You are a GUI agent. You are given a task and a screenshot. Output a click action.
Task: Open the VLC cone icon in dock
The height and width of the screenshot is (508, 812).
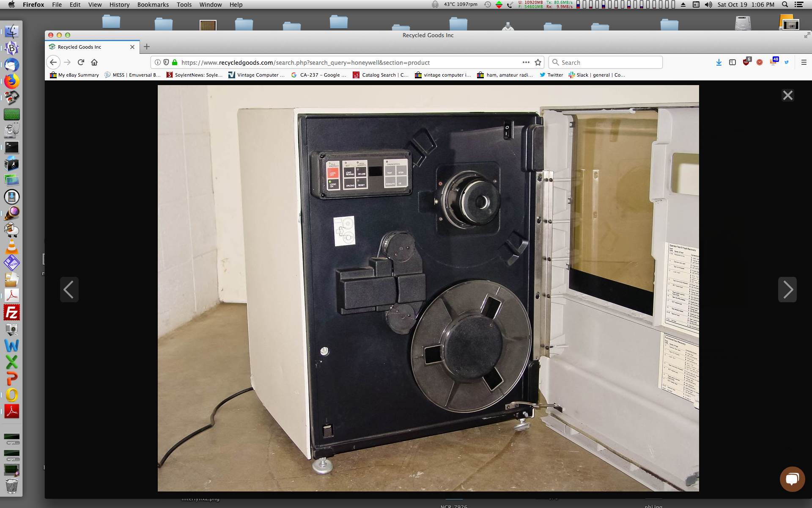12,246
